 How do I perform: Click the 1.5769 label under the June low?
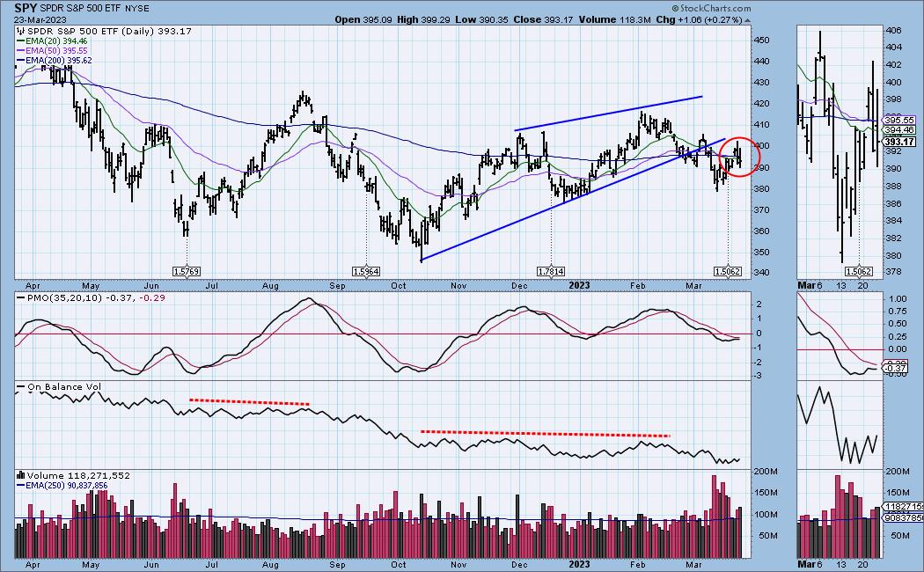[187, 272]
